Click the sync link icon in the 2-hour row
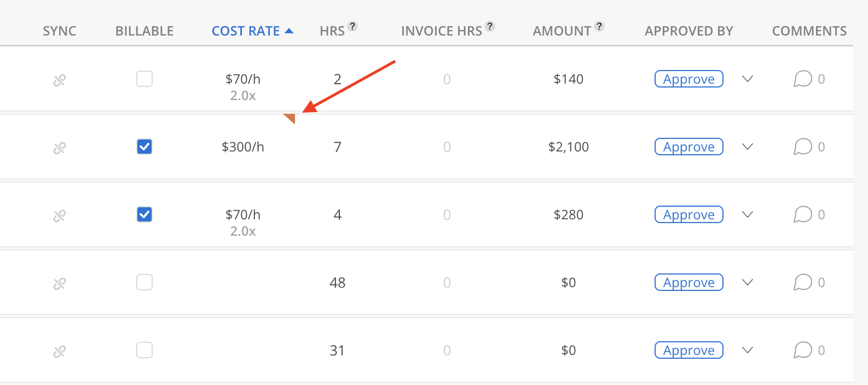This screenshot has width=868, height=385. click(x=59, y=80)
